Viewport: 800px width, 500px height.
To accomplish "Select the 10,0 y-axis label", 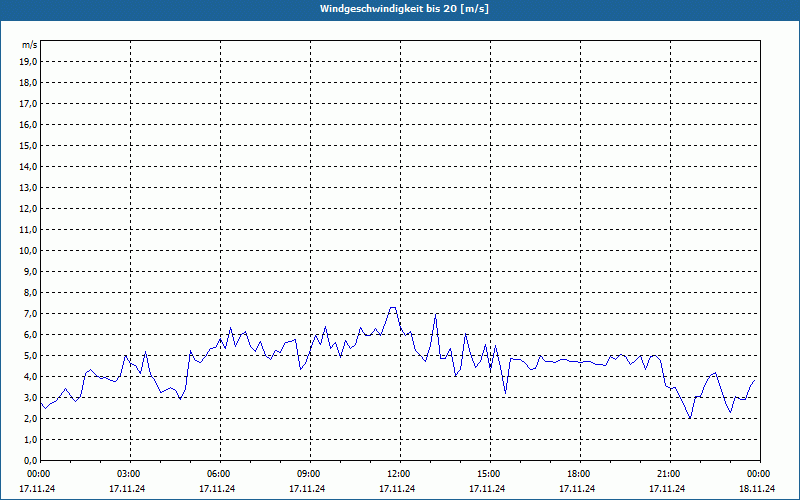I will [x=29, y=251].
